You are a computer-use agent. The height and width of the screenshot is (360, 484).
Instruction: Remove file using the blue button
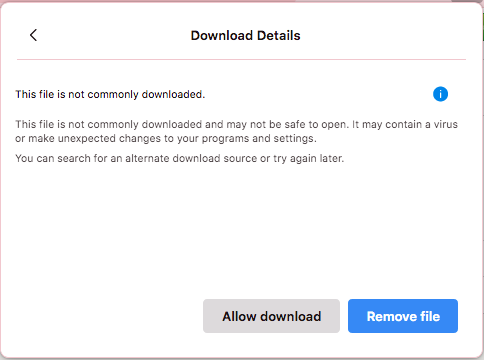pyautogui.click(x=403, y=316)
